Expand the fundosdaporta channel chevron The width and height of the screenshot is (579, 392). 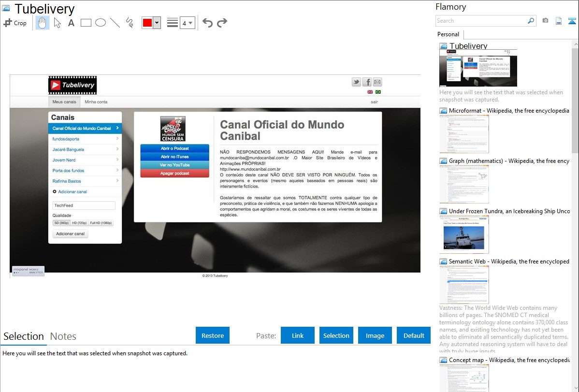(x=117, y=139)
